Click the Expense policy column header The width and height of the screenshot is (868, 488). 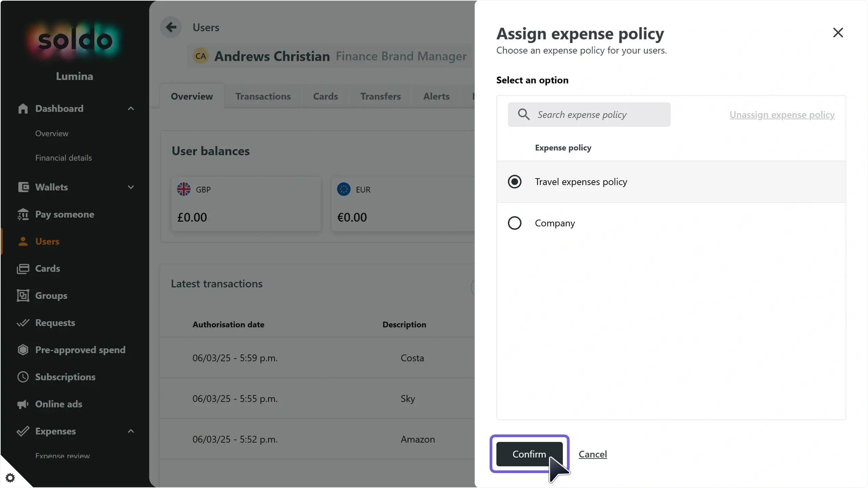point(563,148)
